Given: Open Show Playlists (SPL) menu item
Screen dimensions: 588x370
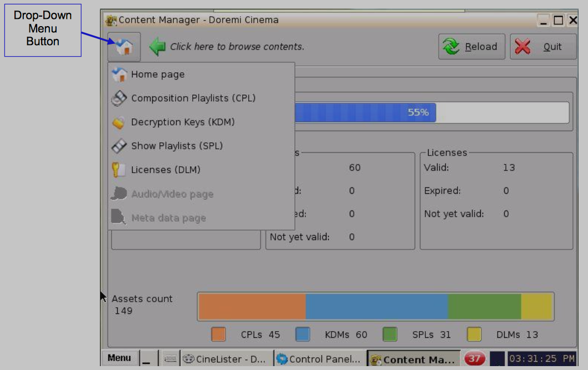Looking at the screenshot, I should [177, 146].
